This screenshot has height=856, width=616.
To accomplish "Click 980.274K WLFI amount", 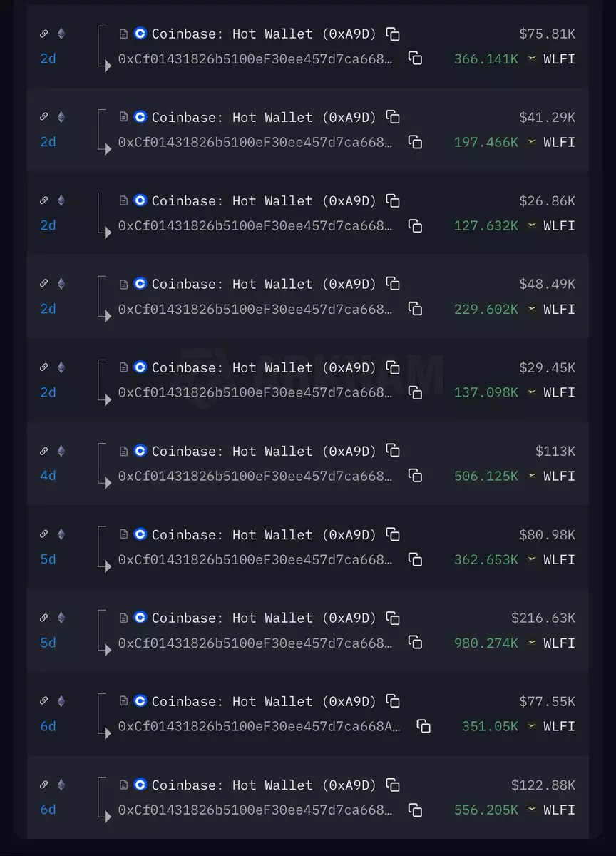I will [486, 643].
